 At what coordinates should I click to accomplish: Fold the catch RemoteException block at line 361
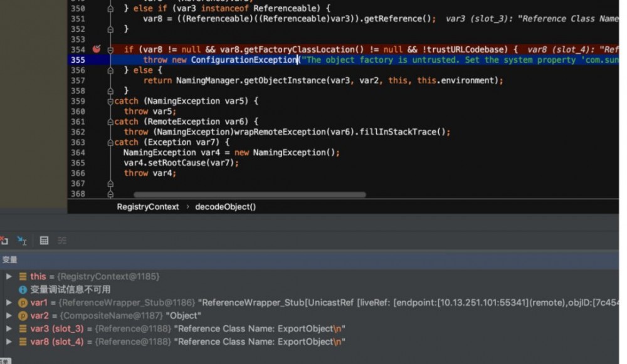click(x=110, y=122)
